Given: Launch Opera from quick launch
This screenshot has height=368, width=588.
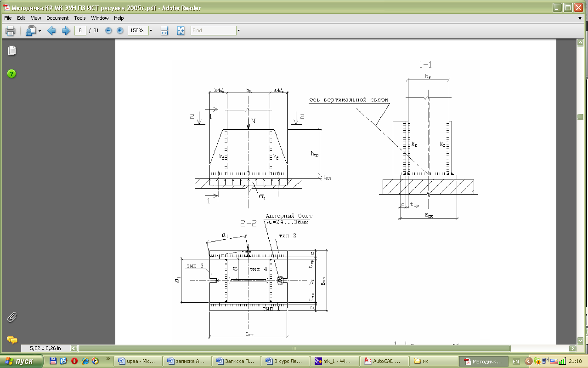Looking at the screenshot, I should 74,361.
